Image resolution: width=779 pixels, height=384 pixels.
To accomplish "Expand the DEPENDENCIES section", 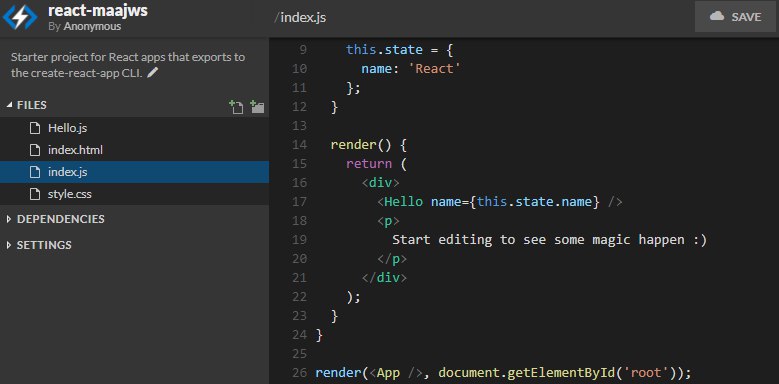I will pyautogui.click(x=9, y=219).
